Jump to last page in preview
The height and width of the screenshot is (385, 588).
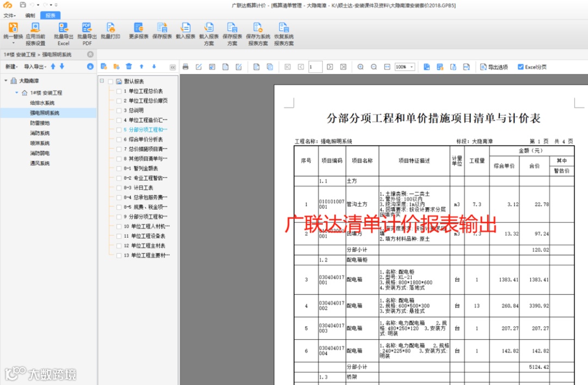coord(343,67)
